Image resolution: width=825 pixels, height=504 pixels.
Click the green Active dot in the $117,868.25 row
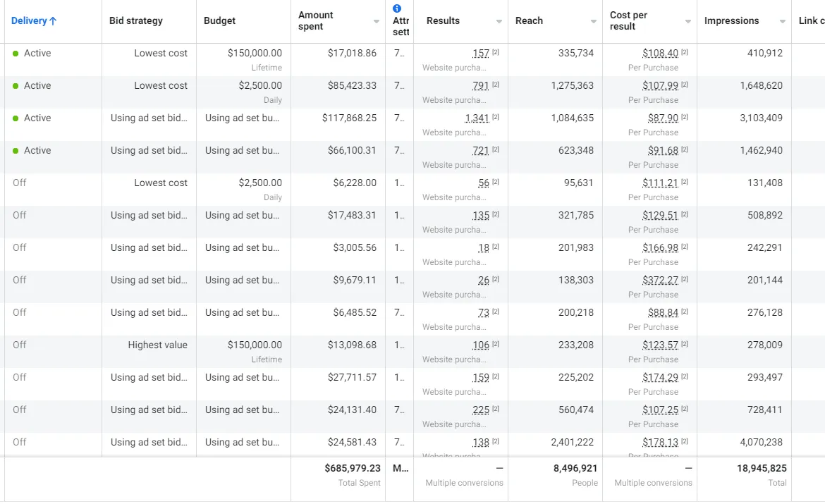tap(16, 118)
